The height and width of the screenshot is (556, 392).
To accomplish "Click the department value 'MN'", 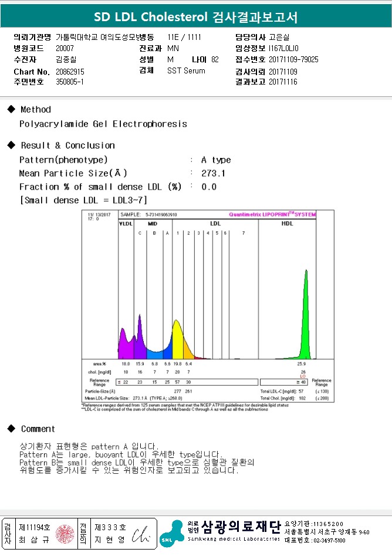I will coord(173,48).
